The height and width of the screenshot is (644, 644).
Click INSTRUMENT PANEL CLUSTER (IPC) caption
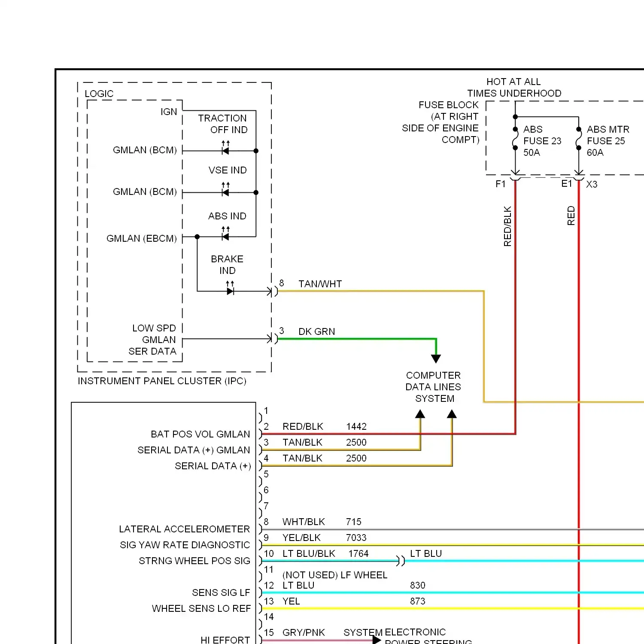click(x=162, y=381)
